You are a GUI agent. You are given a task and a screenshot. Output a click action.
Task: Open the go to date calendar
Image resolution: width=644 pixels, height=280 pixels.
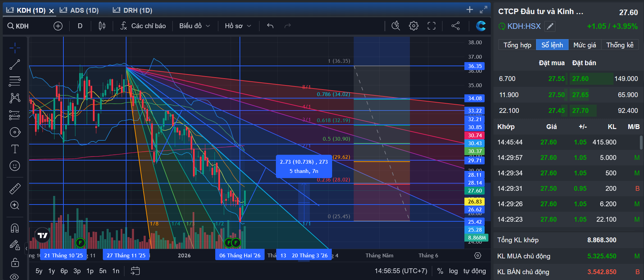[135, 271]
